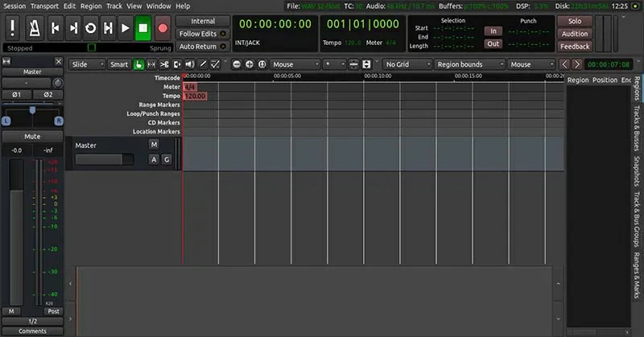This screenshot has height=337, width=644.
Task: Toggle the M button on Master track
Action: pyautogui.click(x=154, y=145)
